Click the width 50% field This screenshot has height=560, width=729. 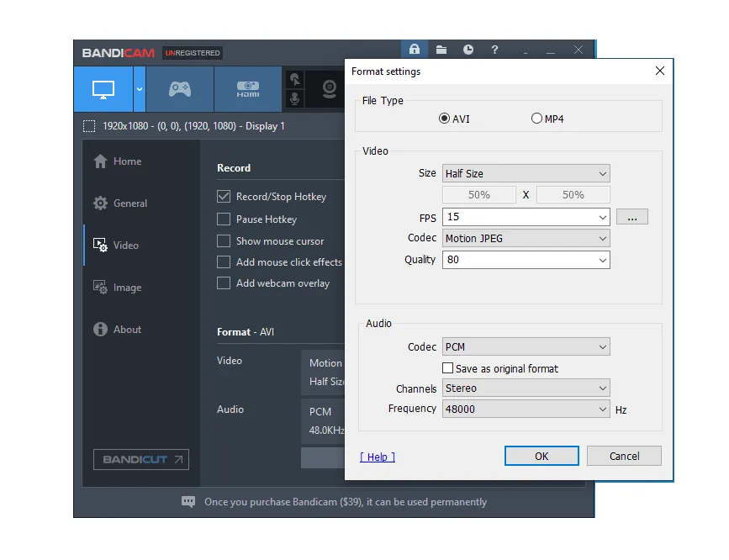click(479, 195)
